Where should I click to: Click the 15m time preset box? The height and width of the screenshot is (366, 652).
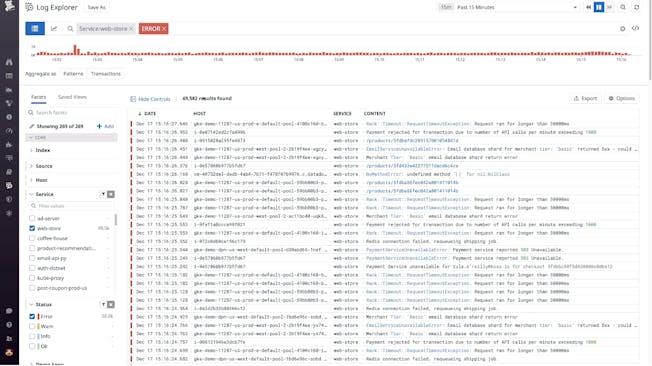[x=446, y=7]
